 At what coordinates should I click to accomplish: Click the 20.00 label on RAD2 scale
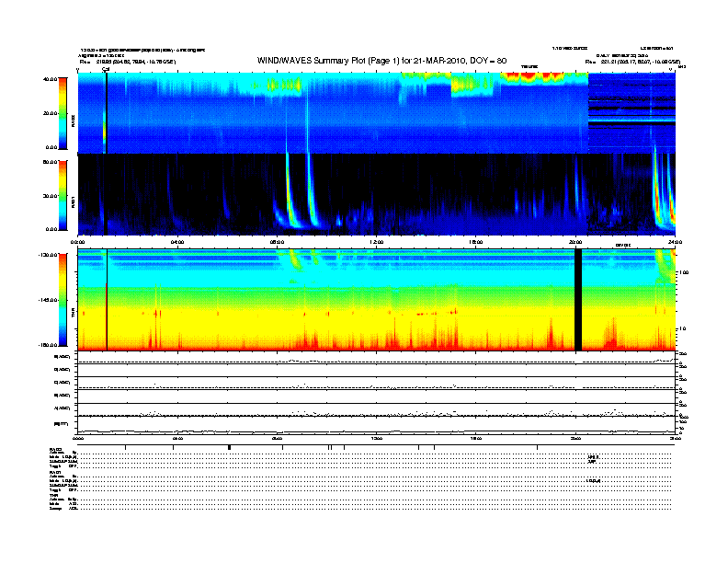coord(50,113)
